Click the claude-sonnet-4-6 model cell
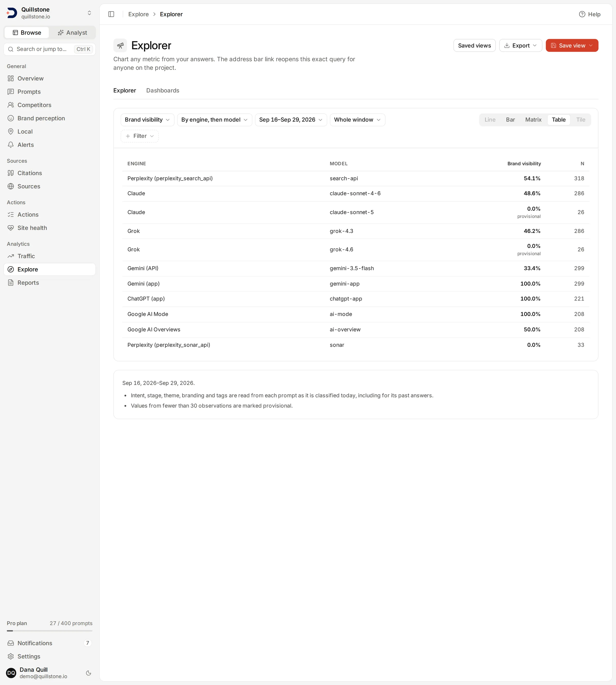Viewport: 616px width, 685px height. tap(355, 193)
